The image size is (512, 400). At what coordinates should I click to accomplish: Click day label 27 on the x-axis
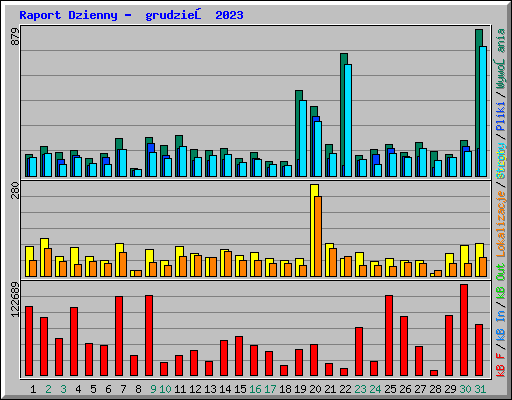[x=420, y=389]
